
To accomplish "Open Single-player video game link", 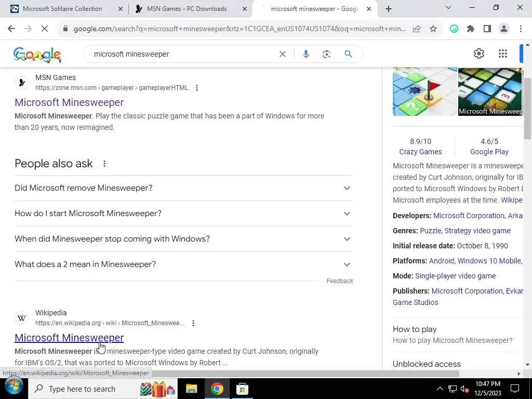I will pos(455,276).
